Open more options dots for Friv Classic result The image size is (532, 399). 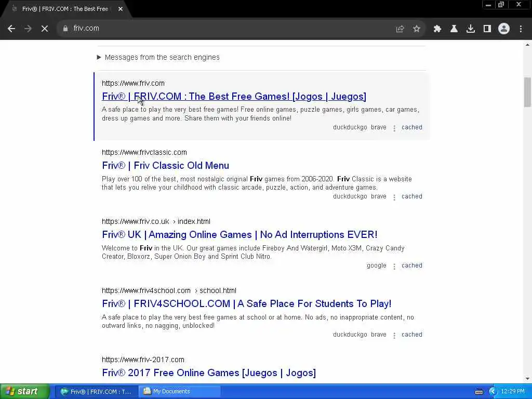tap(394, 197)
